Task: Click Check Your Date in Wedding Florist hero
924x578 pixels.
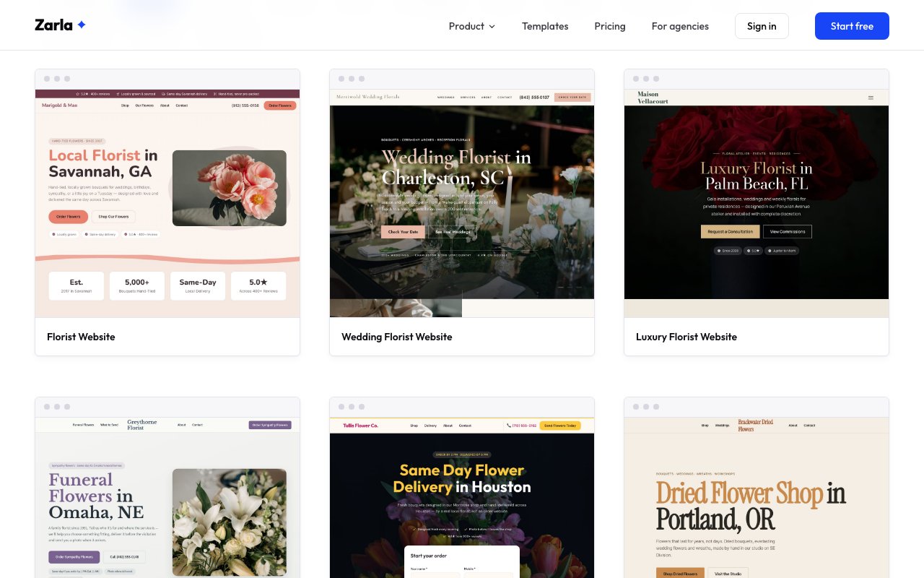Action: [403, 232]
